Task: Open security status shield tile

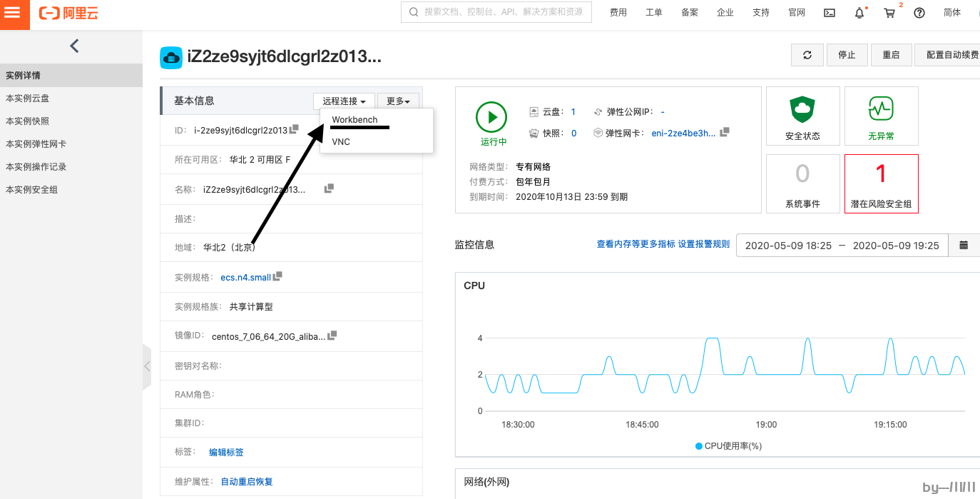Action: coord(802,116)
